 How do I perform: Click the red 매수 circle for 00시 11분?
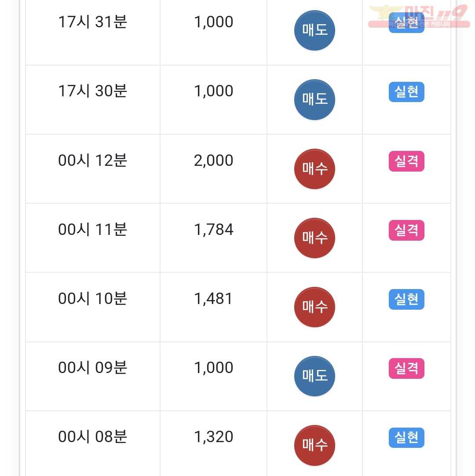coord(314,238)
